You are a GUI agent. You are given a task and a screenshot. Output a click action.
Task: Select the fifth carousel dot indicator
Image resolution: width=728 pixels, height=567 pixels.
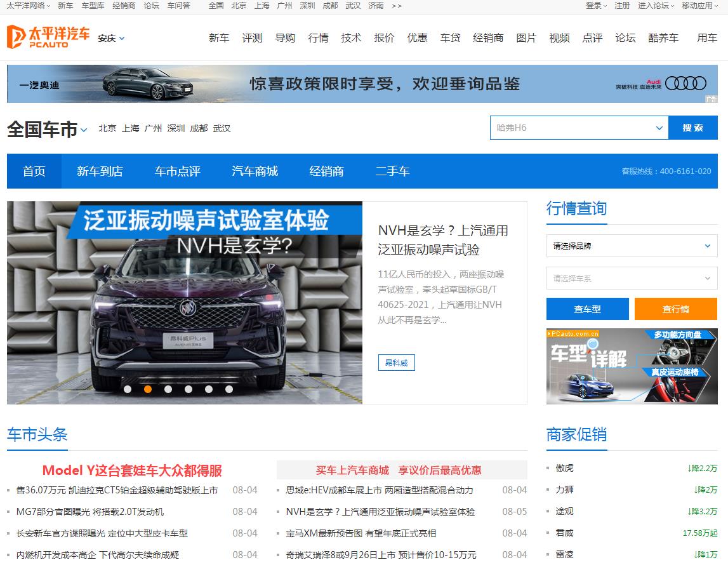click(x=209, y=389)
